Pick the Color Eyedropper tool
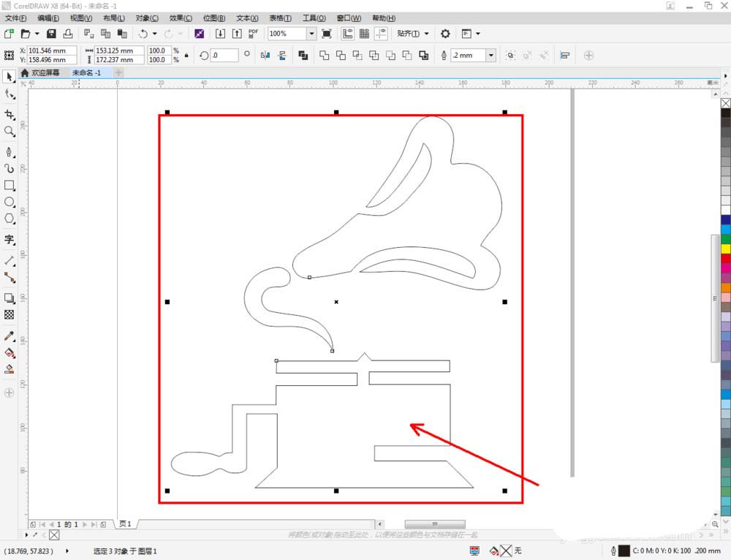Image resolution: width=731 pixels, height=560 pixels. (9, 336)
